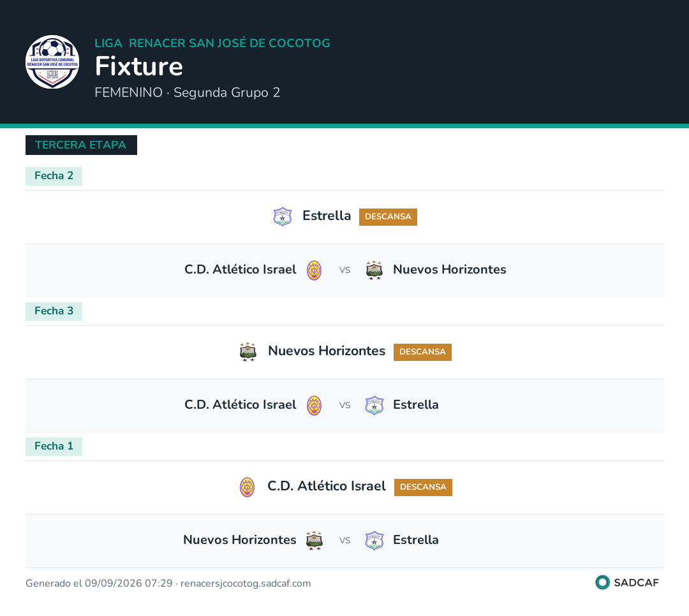Select the Fecha 3 heading

click(54, 311)
